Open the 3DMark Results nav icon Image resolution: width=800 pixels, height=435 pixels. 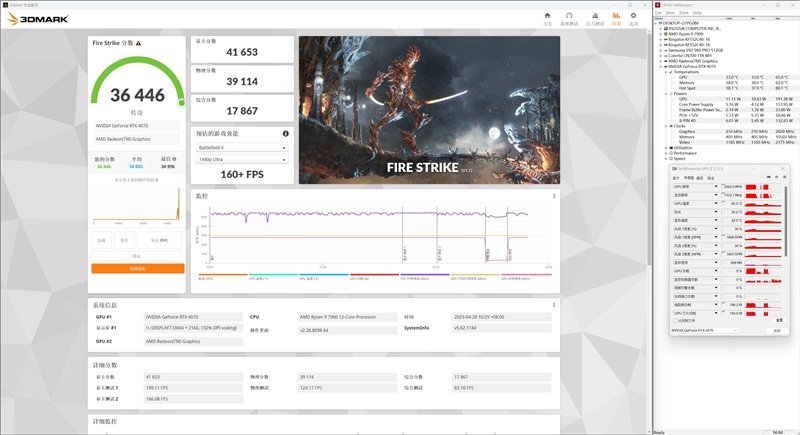pos(616,16)
